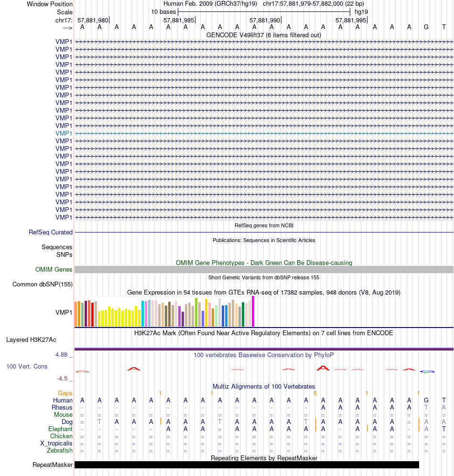Select the Human alignment row label
Viewport: 454px width, 476px height.
[x=63, y=401]
